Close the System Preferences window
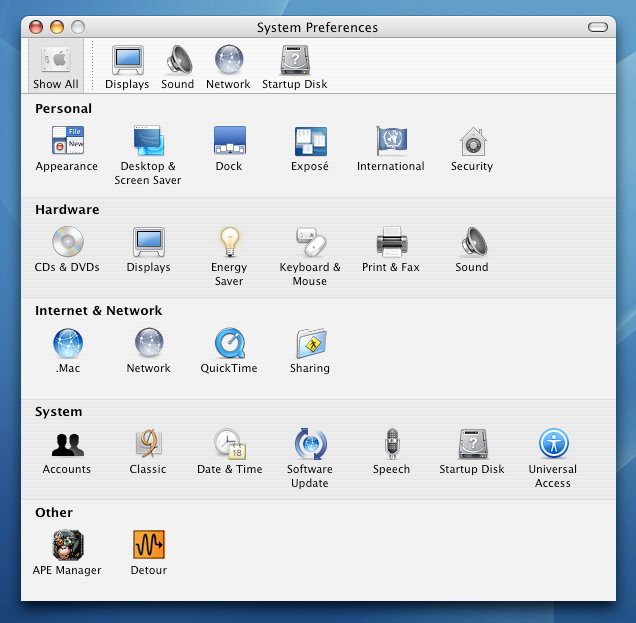 pos(36,27)
